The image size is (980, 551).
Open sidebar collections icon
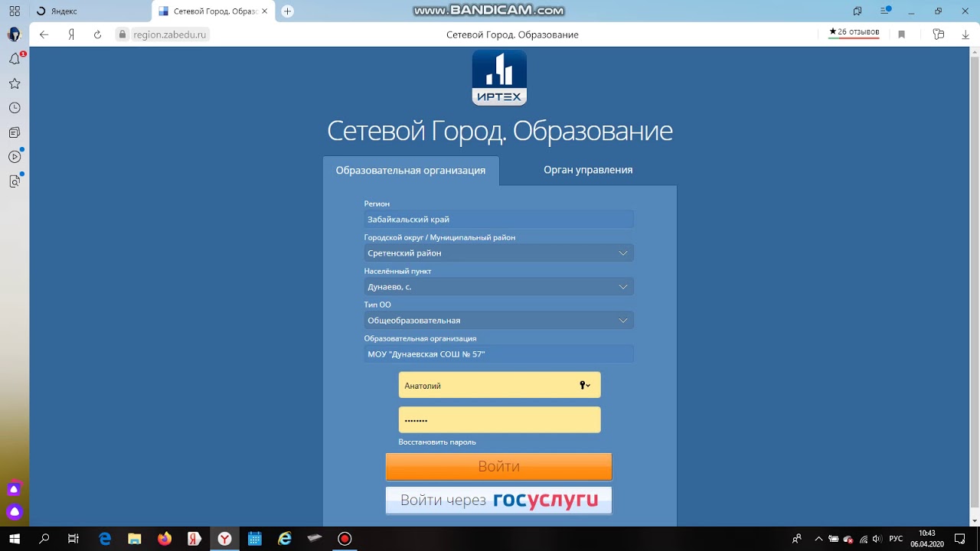pos(15,132)
